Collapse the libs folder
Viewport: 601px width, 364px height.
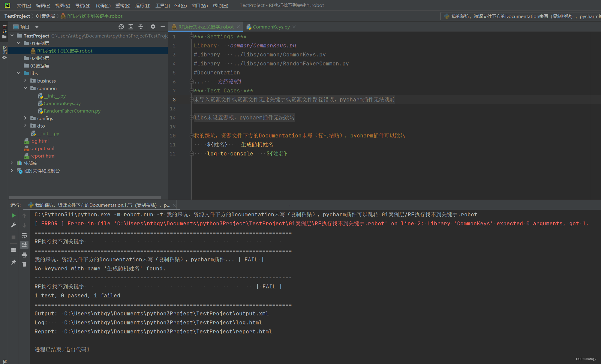(19, 73)
